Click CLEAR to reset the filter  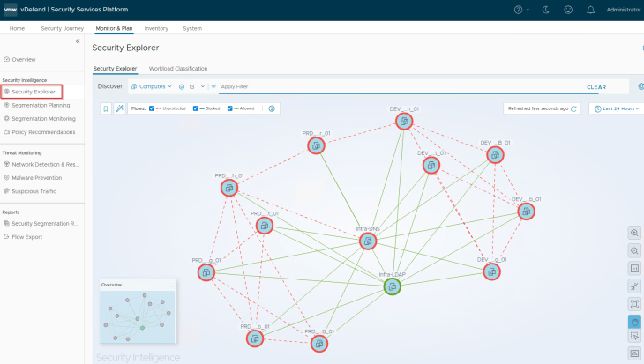pos(596,87)
